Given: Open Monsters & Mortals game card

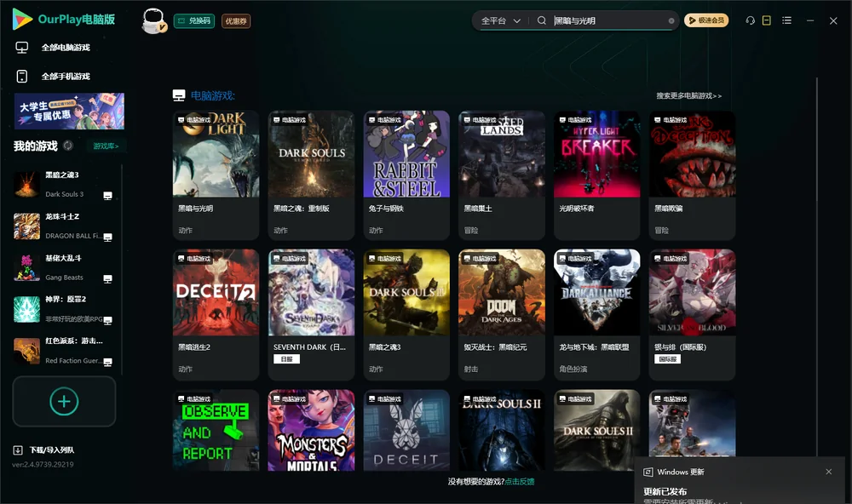Looking at the screenshot, I should pos(311,430).
